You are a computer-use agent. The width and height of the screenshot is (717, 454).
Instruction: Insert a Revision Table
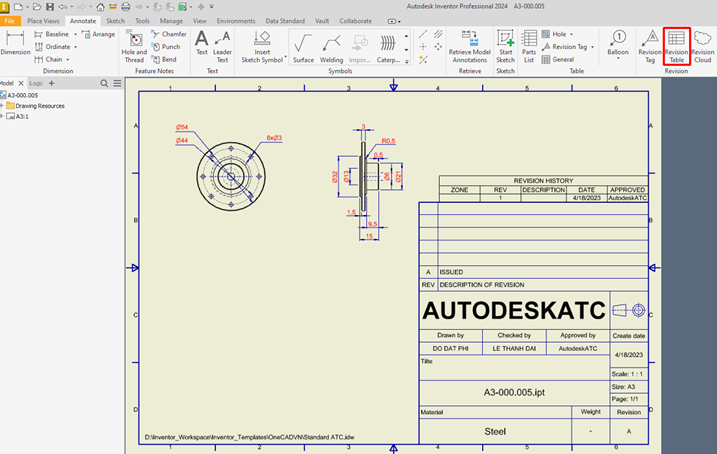(x=676, y=47)
